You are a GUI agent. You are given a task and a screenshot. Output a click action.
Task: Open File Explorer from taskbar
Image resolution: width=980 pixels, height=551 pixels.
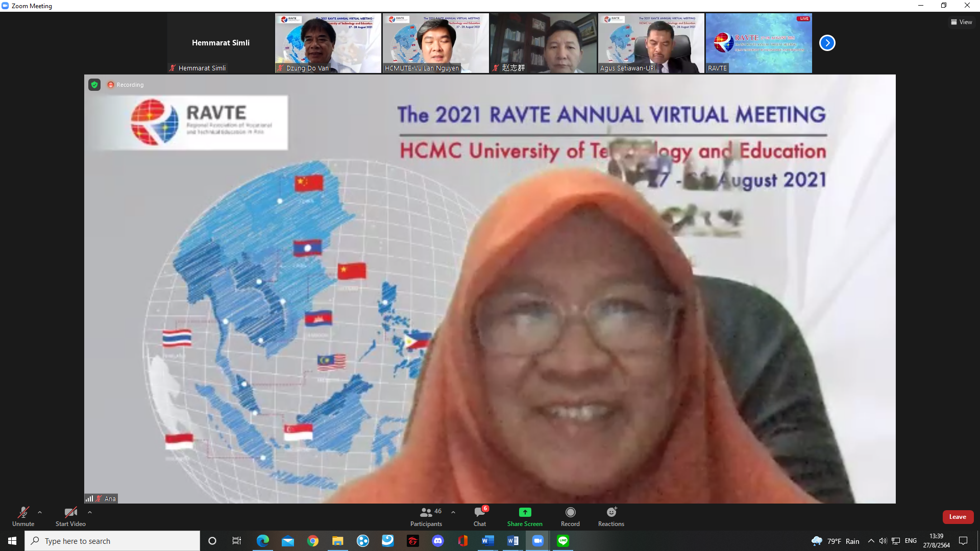338,541
